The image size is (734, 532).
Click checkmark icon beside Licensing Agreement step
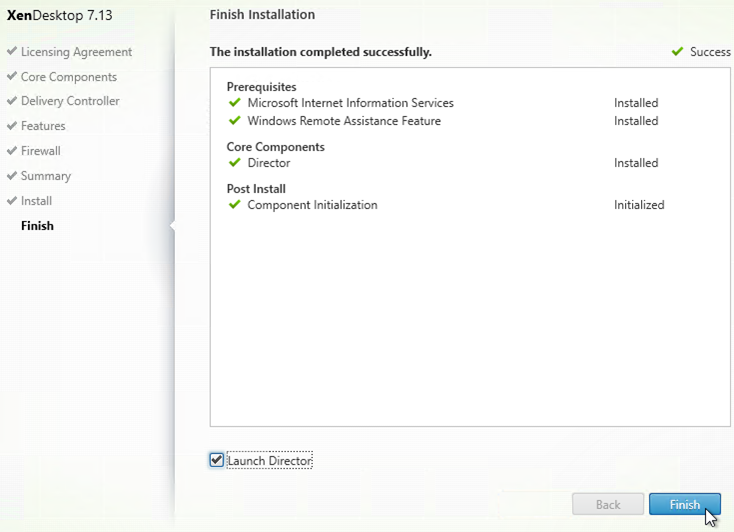point(12,52)
